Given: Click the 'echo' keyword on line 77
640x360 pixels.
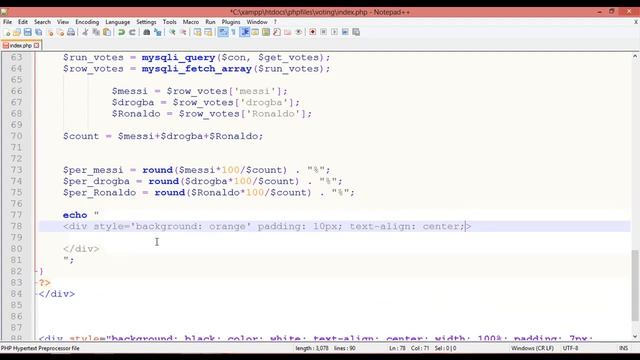Looking at the screenshot, I should [75, 215].
